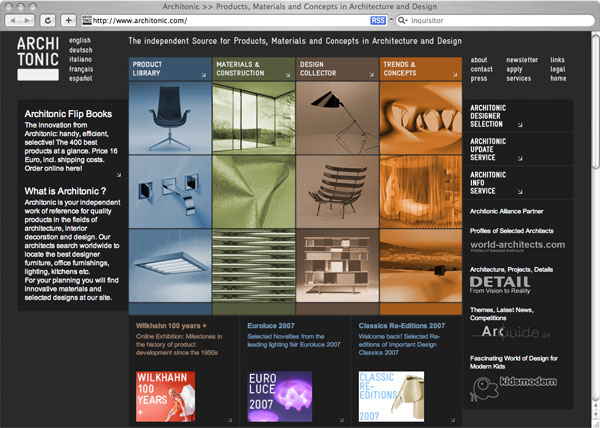Click the Classic Re-Editions 2007 banner image
600x428 pixels.
tap(391, 396)
